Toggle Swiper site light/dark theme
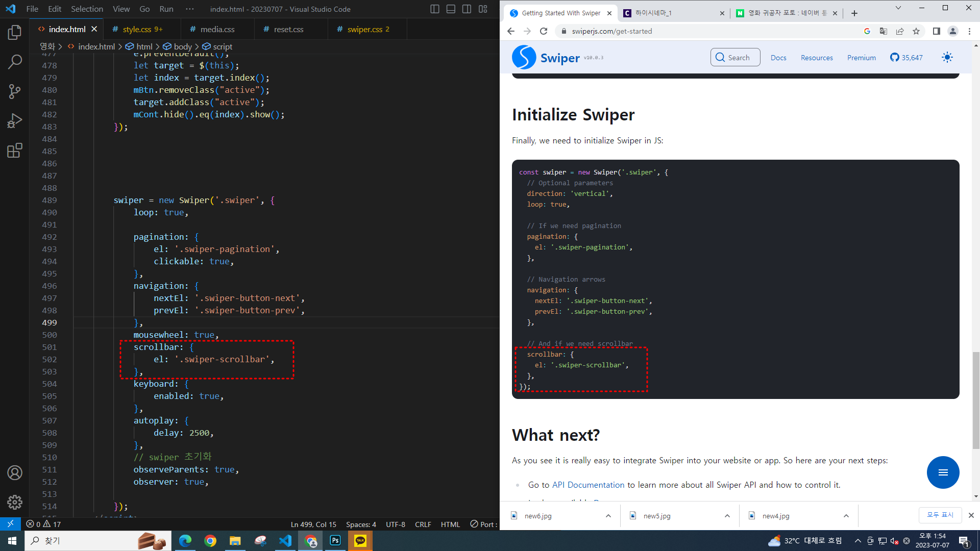 point(947,58)
